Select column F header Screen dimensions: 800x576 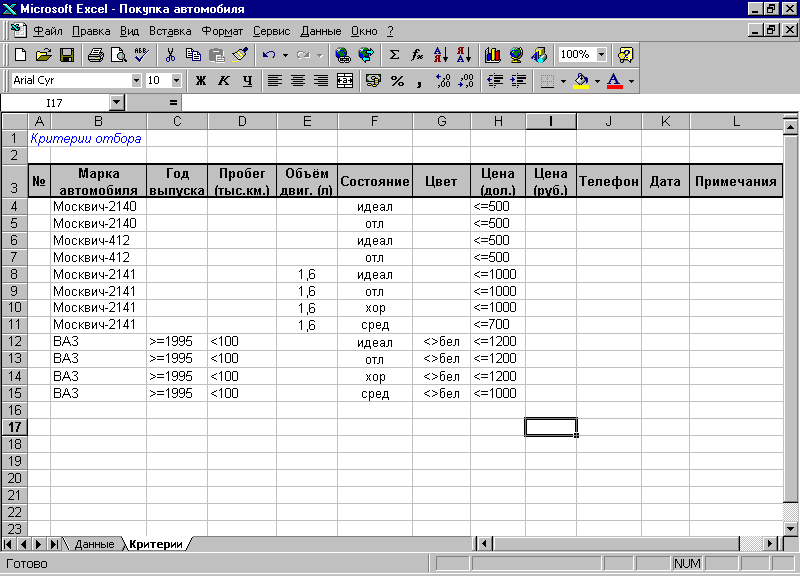[374, 121]
